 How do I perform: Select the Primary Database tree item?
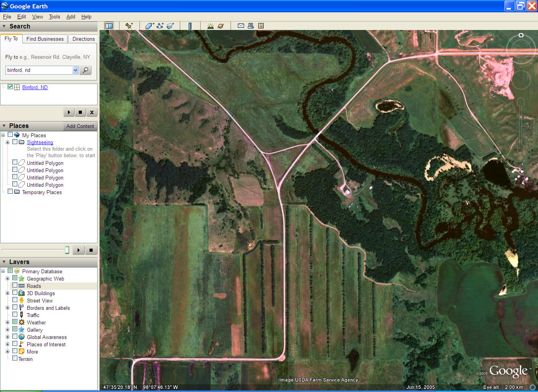[42, 271]
